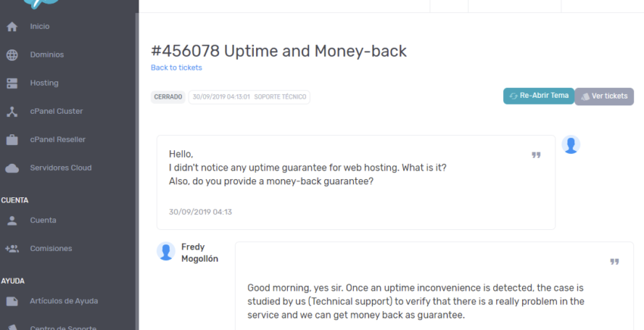Click the CUENTA section heading
Screen dimensions: 644x330
pyautogui.click(x=14, y=200)
